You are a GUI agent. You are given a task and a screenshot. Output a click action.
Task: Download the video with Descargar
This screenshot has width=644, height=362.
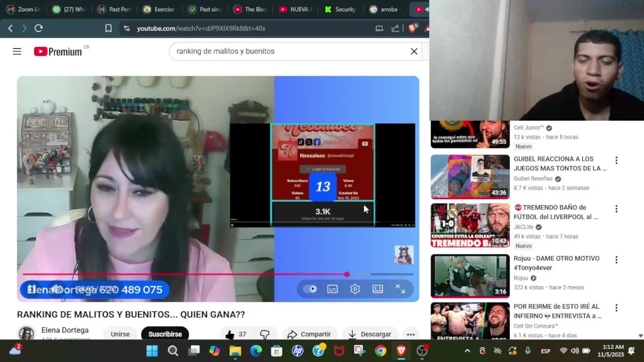point(370,334)
